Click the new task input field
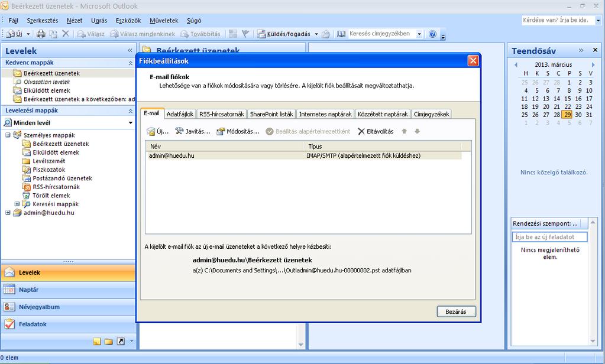 tap(549, 237)
